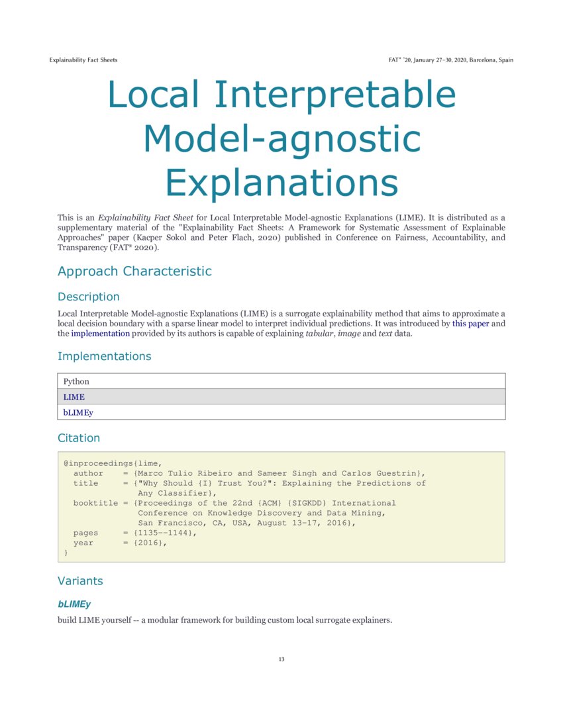Click the Citation section heading

click(79, 438)
